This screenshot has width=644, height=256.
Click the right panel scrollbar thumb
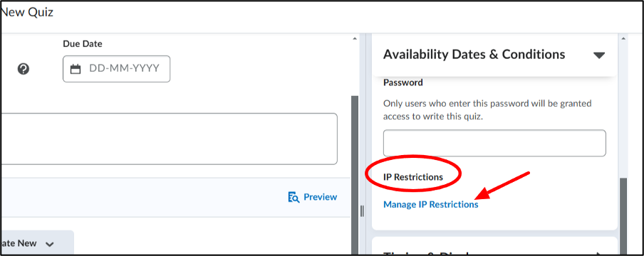(x=623, y=215)
